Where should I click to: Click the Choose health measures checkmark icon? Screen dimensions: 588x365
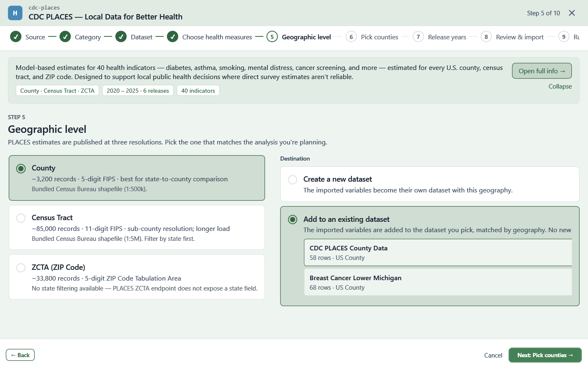[x=173, y=37]
